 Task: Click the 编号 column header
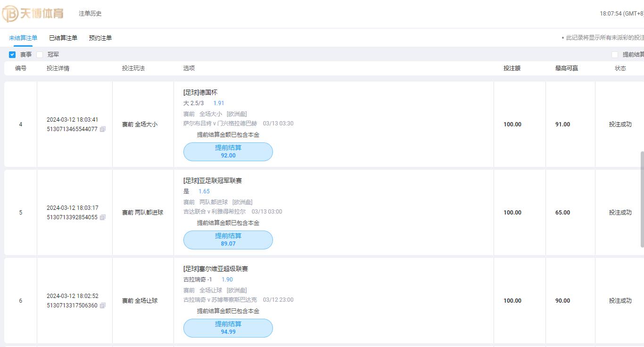(21, 68)
